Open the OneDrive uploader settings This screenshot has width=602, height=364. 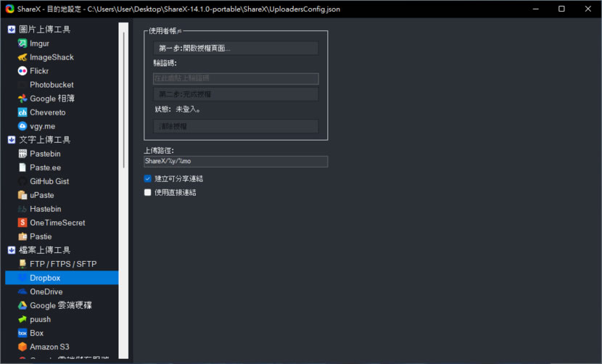(x=46, y=291)
